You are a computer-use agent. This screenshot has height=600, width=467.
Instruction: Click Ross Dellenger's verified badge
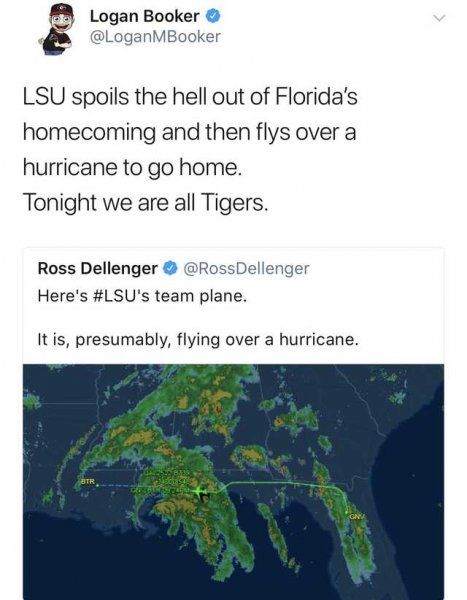170,268
